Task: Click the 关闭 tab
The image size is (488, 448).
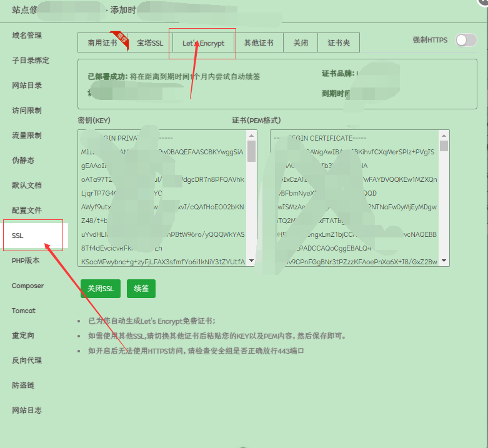Action: tap(301, 43)
